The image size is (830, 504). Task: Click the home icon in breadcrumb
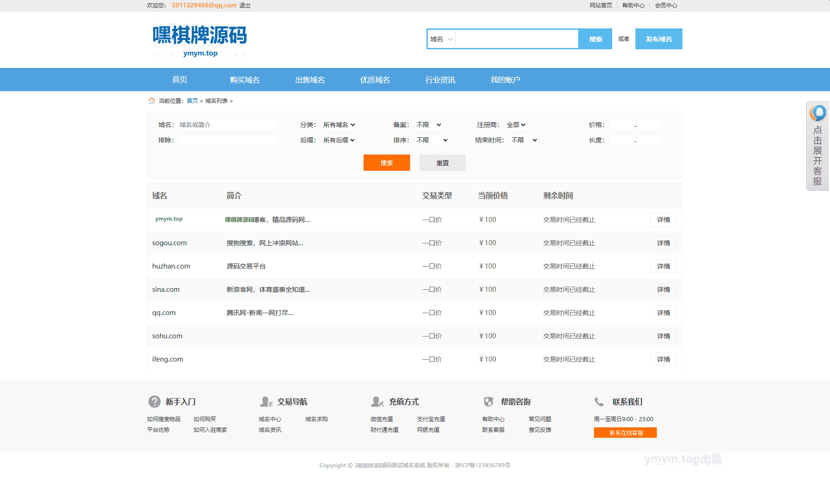(x=152, y=101)
